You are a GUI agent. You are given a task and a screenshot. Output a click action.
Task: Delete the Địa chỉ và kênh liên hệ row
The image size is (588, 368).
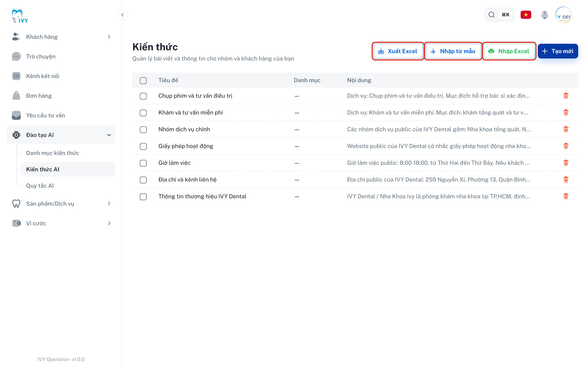(x=566, y=180)
